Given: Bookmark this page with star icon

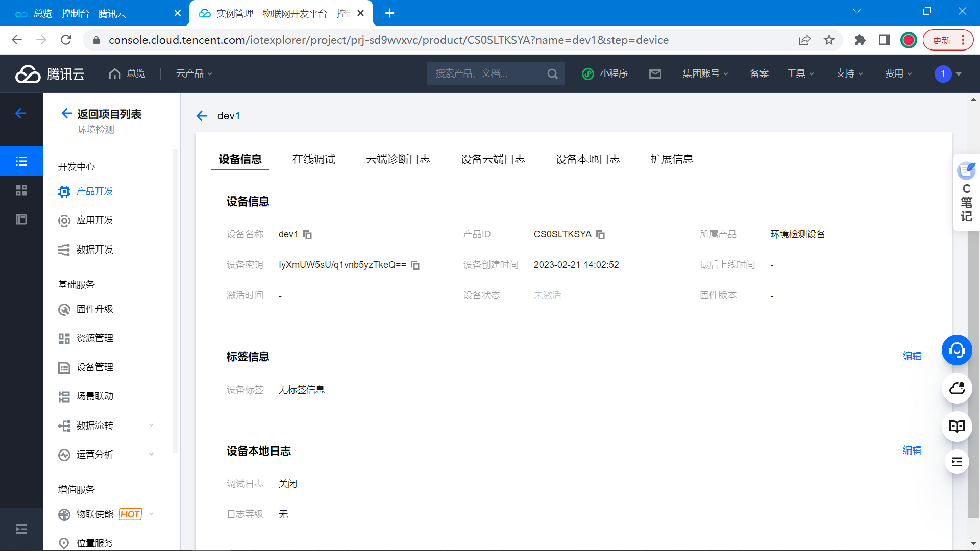Looking at the screenshot, I should click(x=829, y=40).
